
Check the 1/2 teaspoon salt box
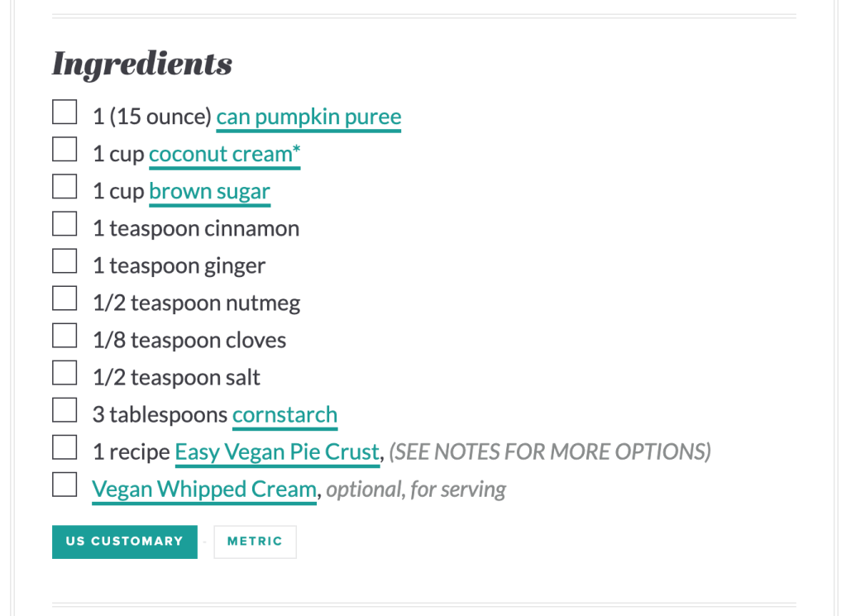pos(65,373)
